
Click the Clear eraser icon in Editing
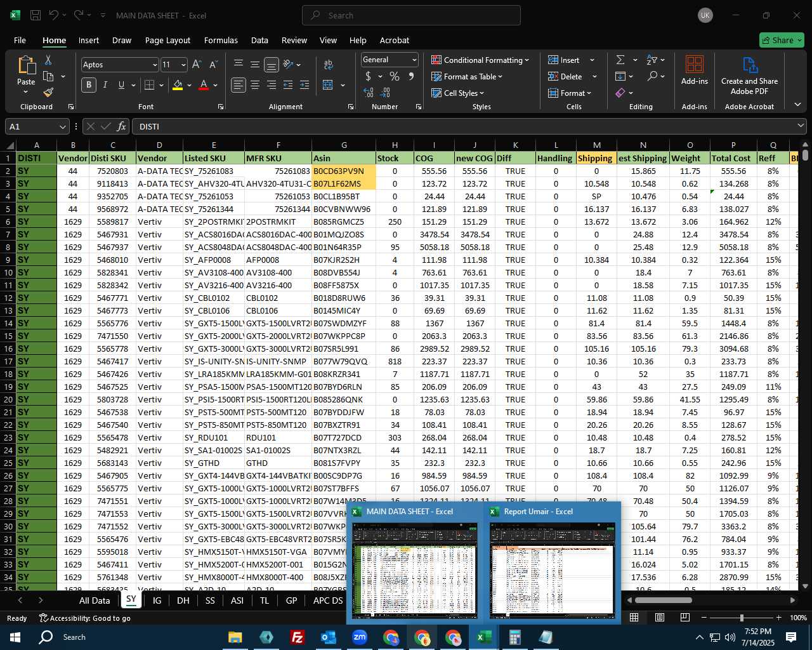coord(620,93)
